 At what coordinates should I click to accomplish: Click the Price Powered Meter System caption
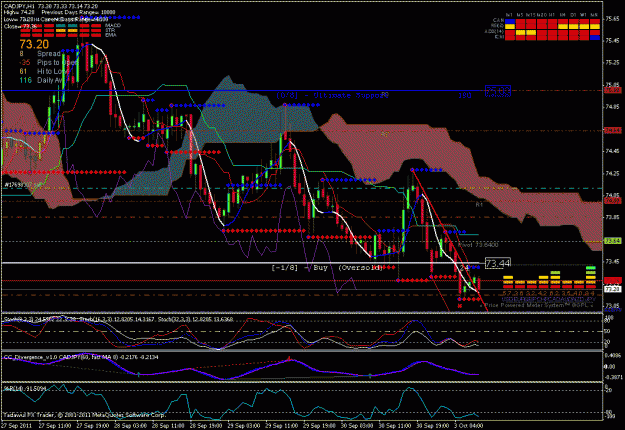tap(538, 305)
